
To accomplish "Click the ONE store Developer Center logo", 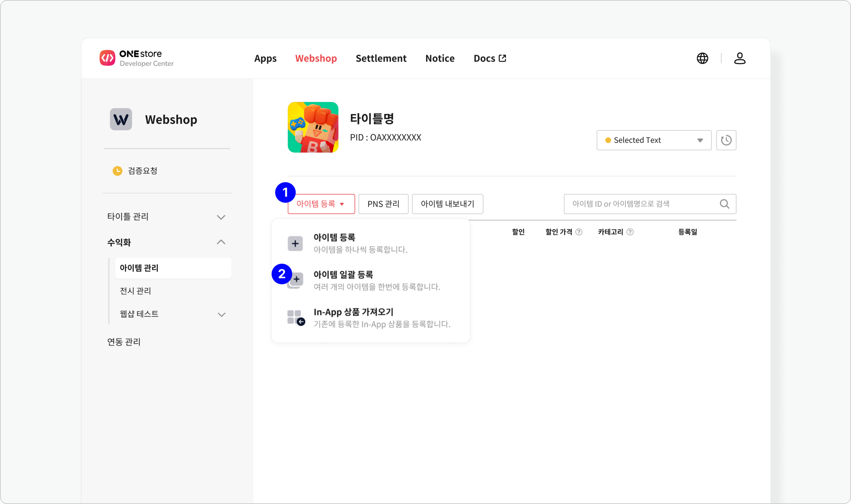I will click(x=137, y=58).
